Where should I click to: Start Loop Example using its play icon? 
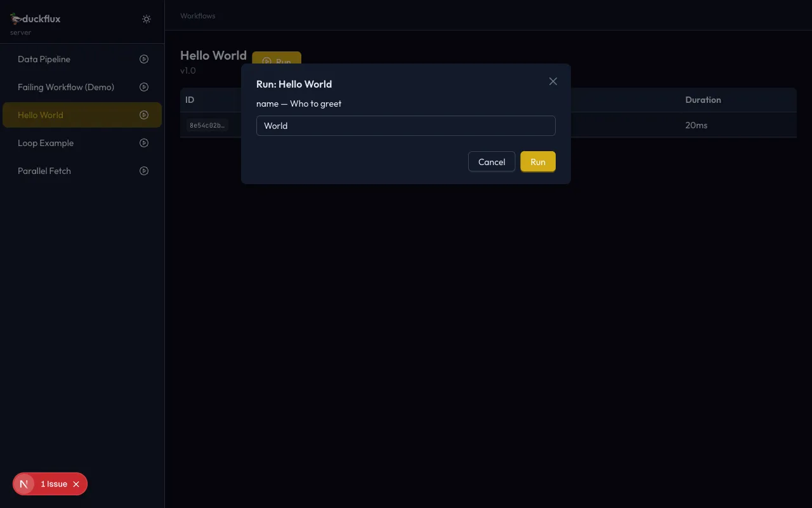144,143
